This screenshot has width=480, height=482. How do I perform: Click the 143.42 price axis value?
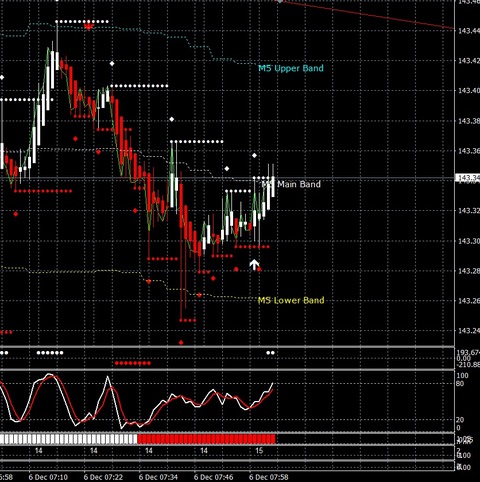coord(469,61)
